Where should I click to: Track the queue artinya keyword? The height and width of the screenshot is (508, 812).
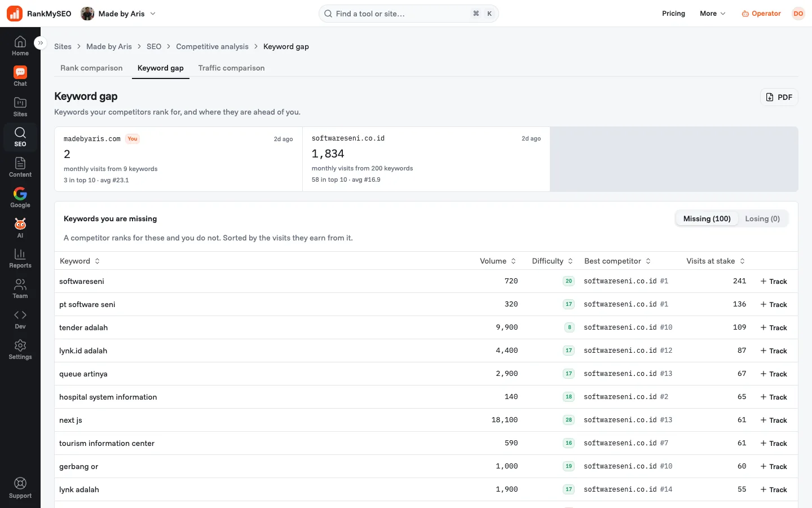pos(774,374)
